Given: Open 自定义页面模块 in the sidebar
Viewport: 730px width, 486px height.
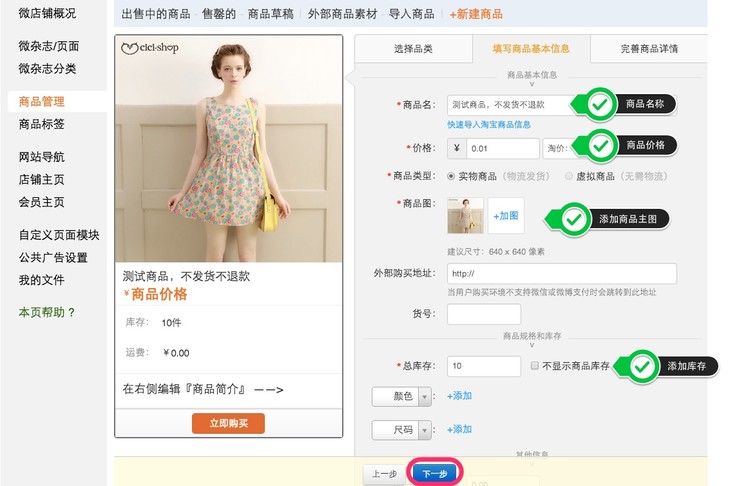Looking at the screenshot, I should click(59, 235).
